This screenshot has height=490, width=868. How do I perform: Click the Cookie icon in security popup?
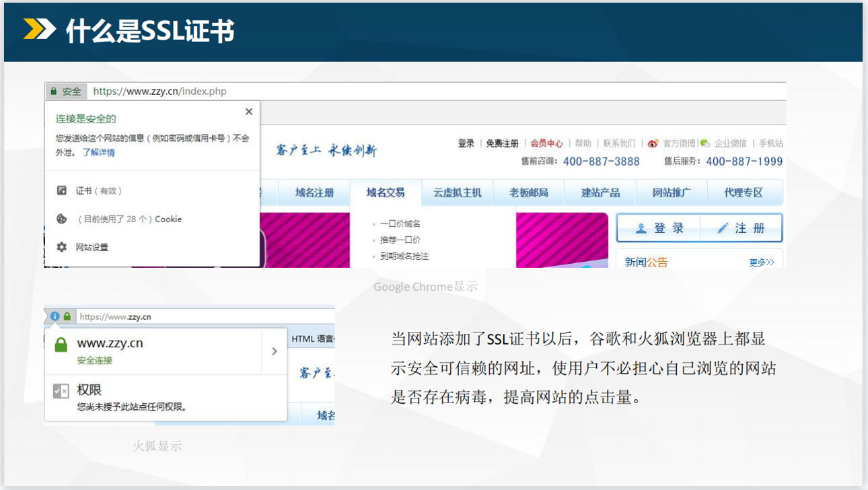(62, 219)
